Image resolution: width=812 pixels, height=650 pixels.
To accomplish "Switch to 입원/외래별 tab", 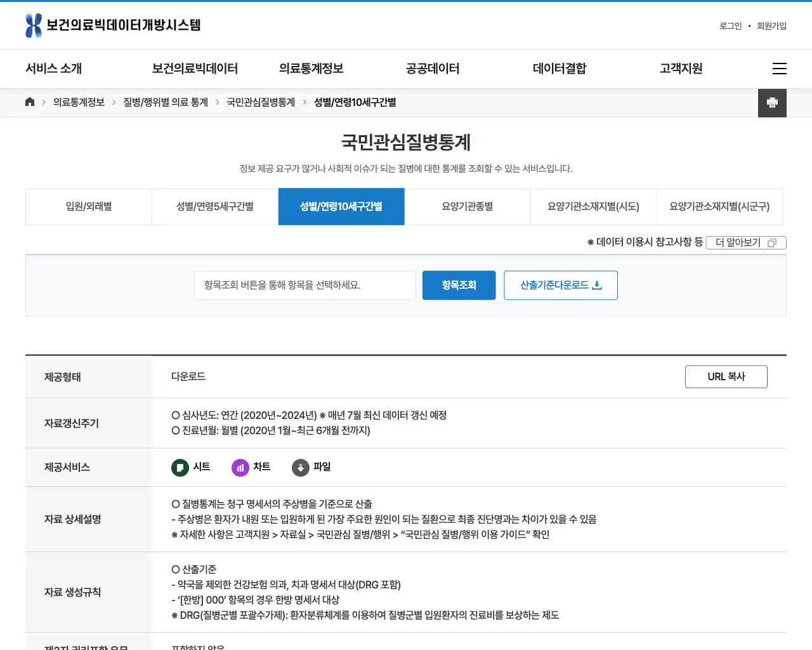I will [x=89, y=206].
